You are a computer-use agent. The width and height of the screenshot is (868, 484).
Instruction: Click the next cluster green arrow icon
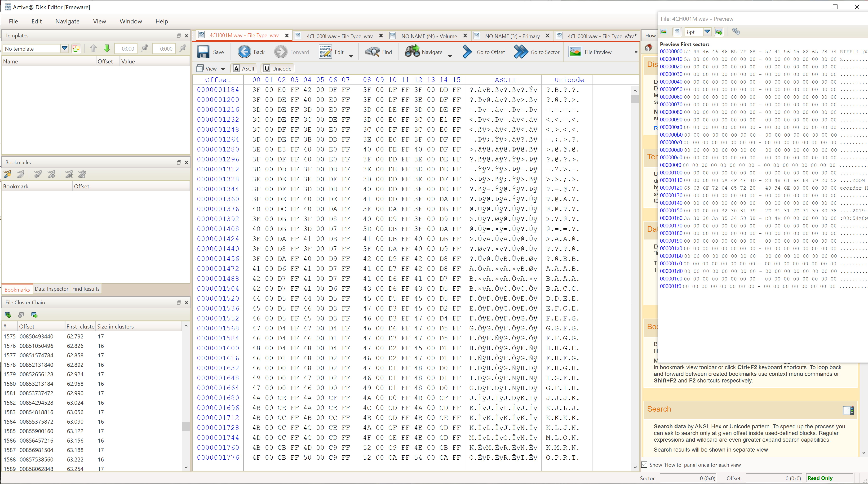click(x=34, y=315)
